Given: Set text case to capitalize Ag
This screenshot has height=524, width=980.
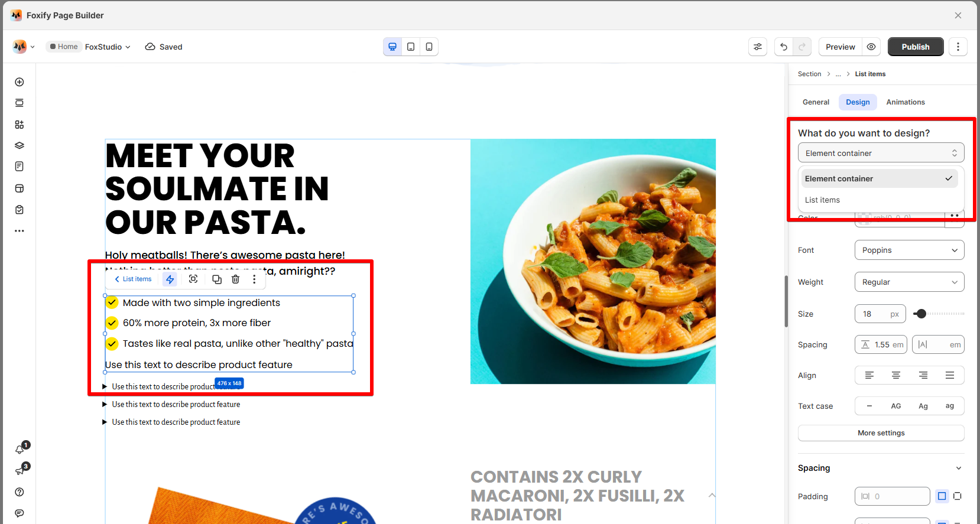Looking at the screenshot, I should [x=923, y=406].
